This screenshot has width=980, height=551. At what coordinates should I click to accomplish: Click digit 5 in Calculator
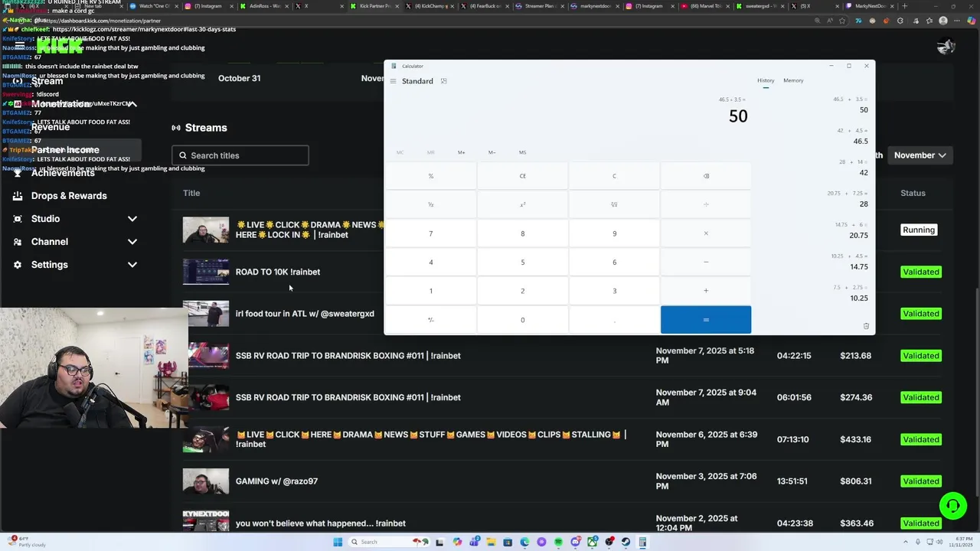click(522, 262)
